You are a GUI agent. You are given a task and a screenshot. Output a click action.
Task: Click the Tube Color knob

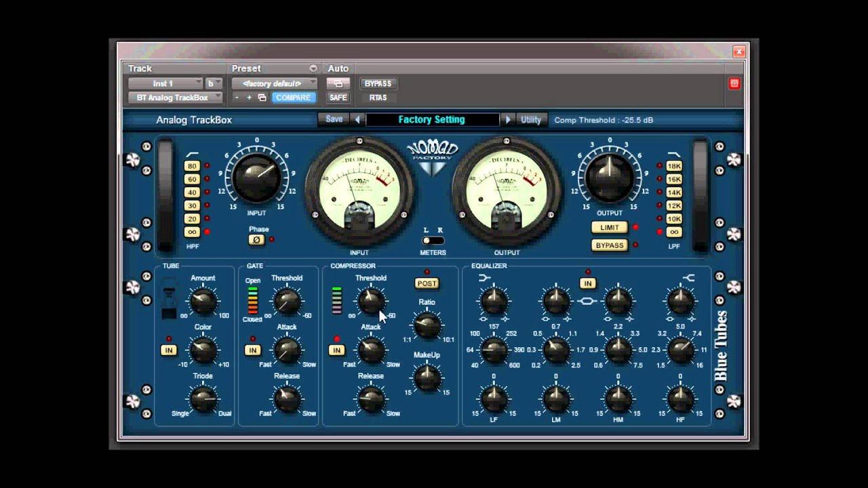tap(203, 350)
